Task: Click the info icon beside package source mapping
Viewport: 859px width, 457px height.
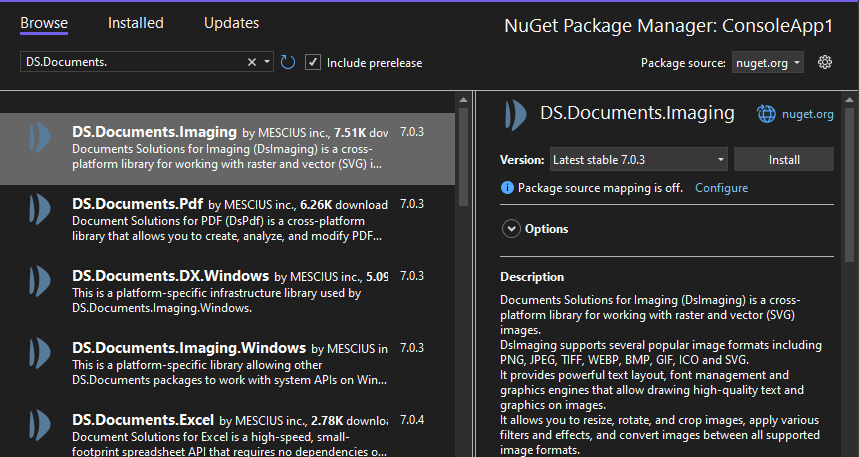Action: click(x=507, y=188)
